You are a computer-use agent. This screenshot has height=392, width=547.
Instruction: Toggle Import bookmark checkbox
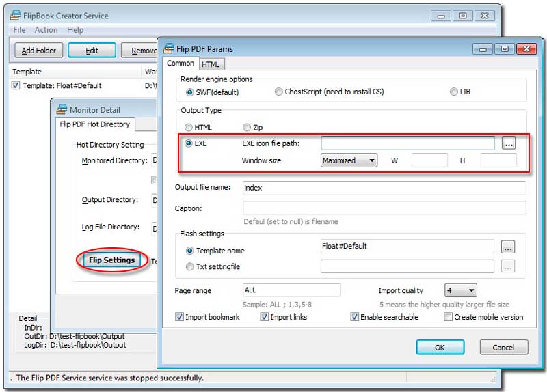179,317
